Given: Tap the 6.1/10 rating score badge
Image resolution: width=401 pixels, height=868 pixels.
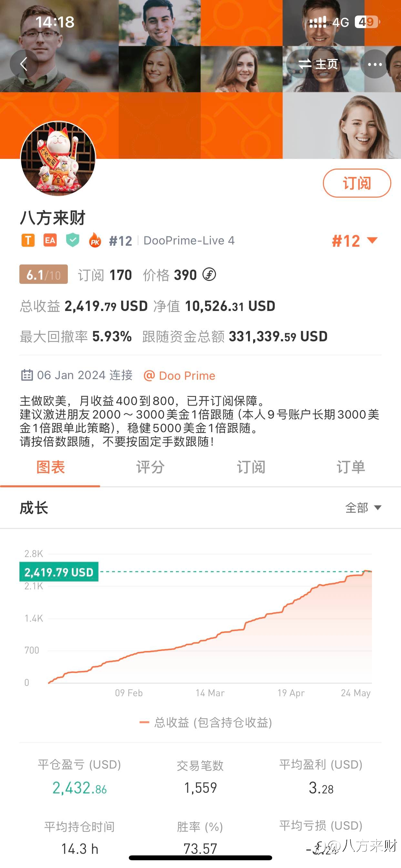Looking at the screenshot, I should click(44, 274).
